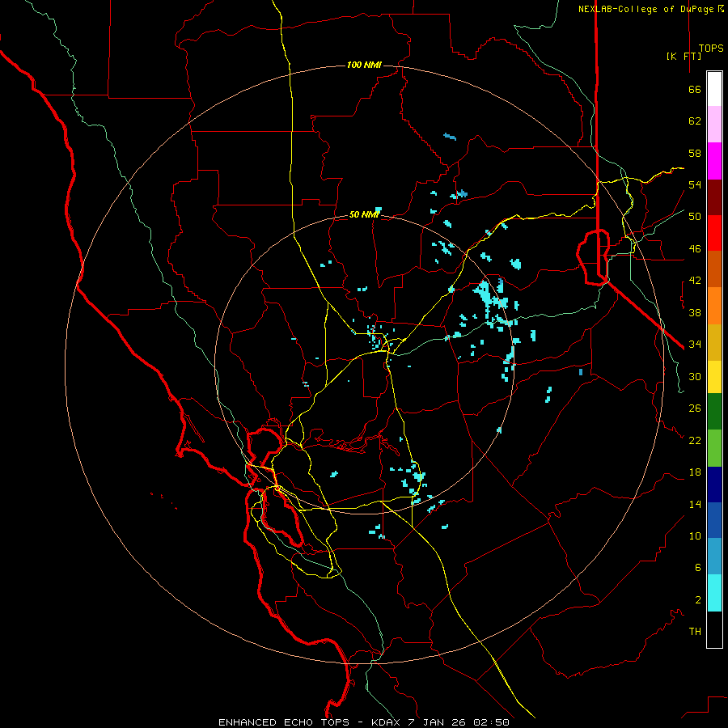
Task: Click the orange 42 kft legend color
Action: tap(714, 306)
